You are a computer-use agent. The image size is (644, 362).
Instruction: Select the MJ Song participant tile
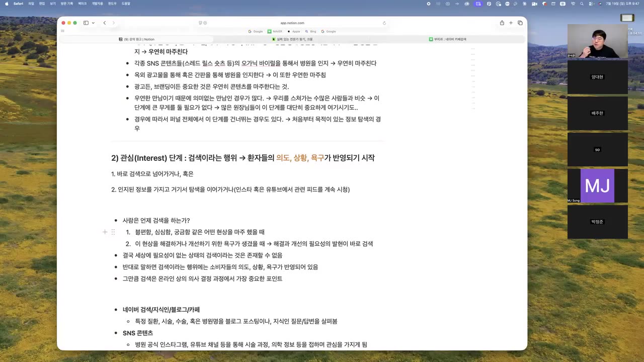point(598,186)
